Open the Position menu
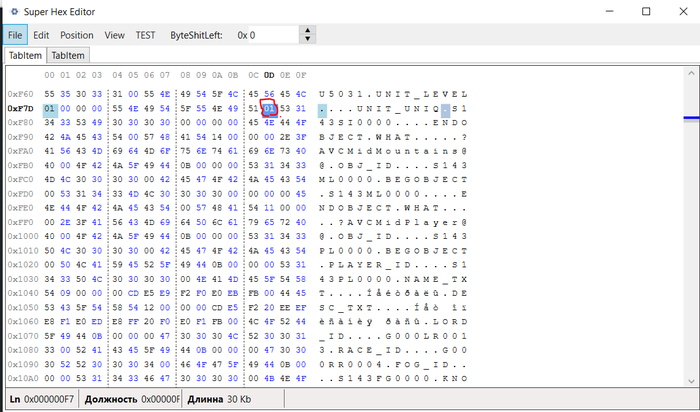 (77, 34)
